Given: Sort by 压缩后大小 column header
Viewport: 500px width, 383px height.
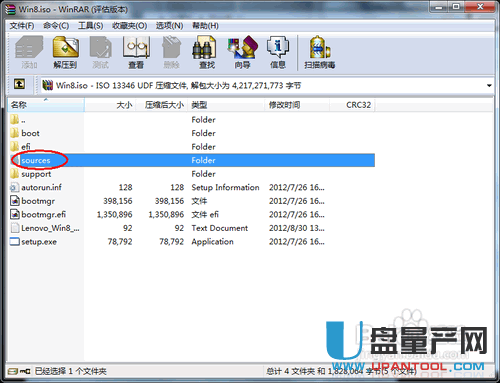Looking at the screenshot, I should point(162,105).
